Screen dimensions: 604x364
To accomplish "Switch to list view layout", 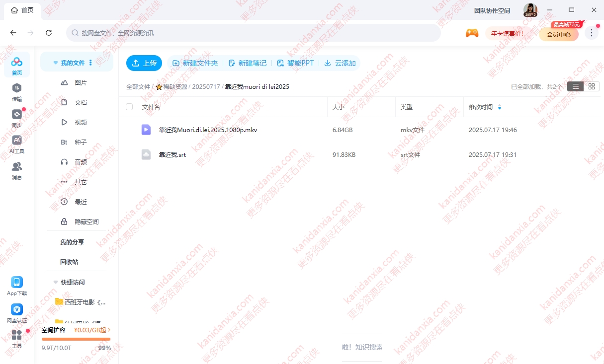I will click(x=575, y=86).
